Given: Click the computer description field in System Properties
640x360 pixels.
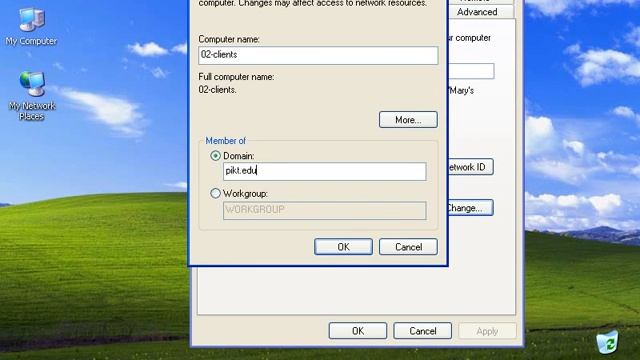Looking at the screenshot, I should 471,71.
